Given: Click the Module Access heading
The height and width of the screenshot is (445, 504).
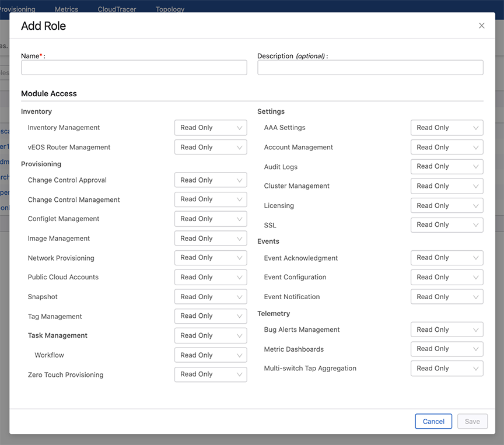Looking at the screenshot, I should tap(49, 93).
